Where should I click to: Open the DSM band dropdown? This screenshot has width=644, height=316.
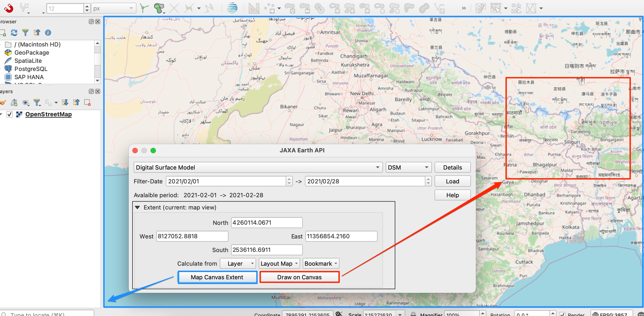[408, 167]
